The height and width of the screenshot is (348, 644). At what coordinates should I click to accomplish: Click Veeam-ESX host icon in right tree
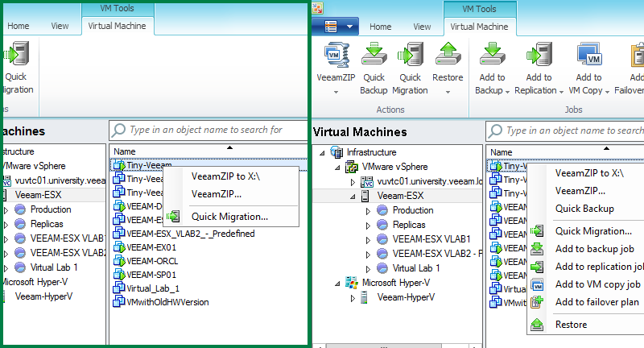(365, 196)
